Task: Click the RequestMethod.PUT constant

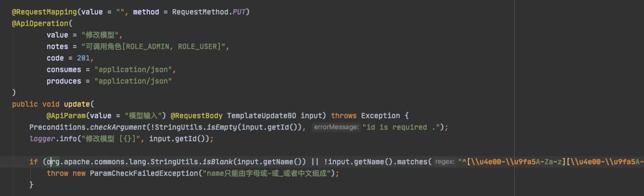Action: (x=209, y=12)
